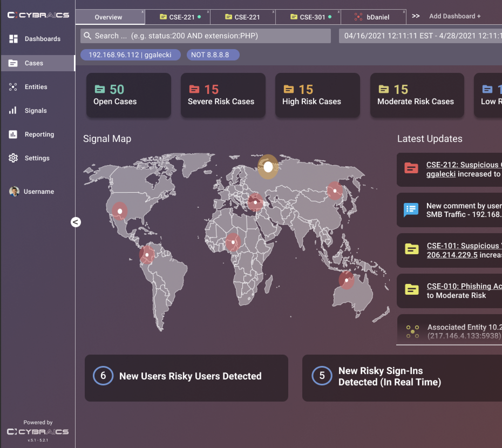Click the Cases folder icon in sidebar

point(13,63)
